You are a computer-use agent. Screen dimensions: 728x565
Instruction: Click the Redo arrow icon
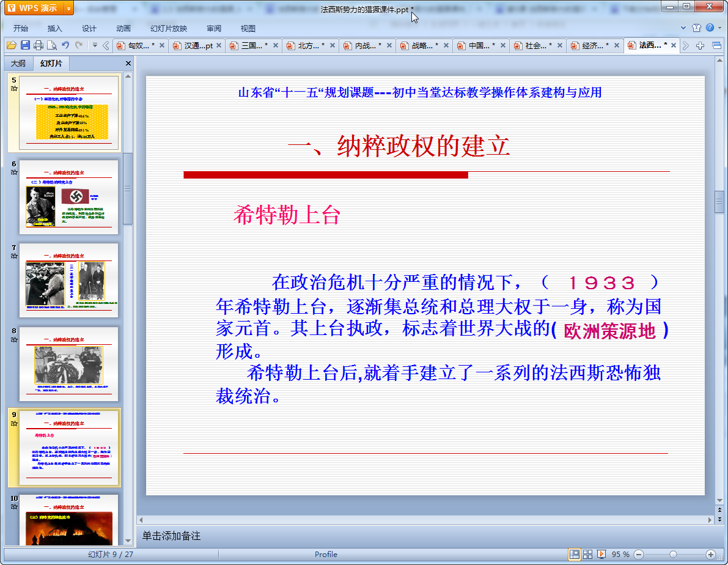pyautogui.click(x=79, y=45)
